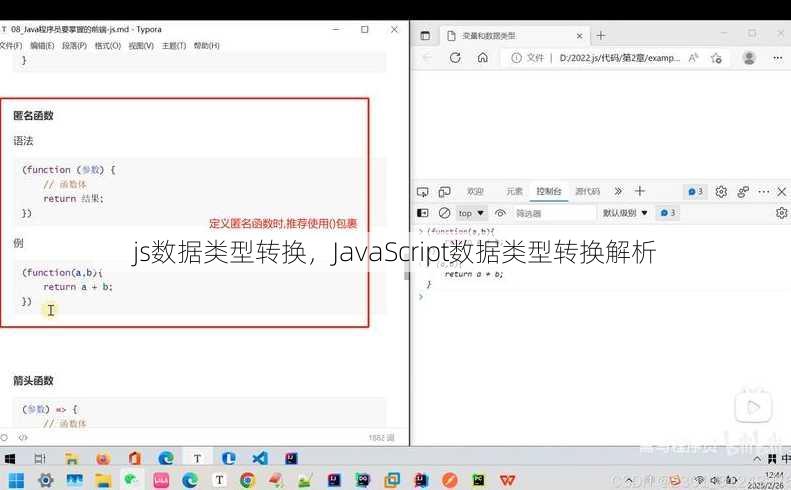Click the Edge address bar URL
The height and width of the screenshot is (490, 791).
tap(620, 58)
